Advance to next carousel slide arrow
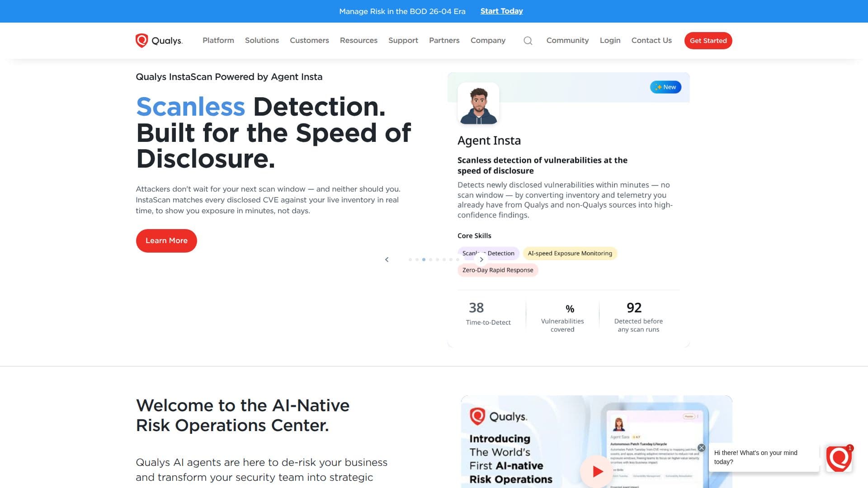Image resolution: width=868 pixels, height=488 pixels. click(x=481, y=259)
